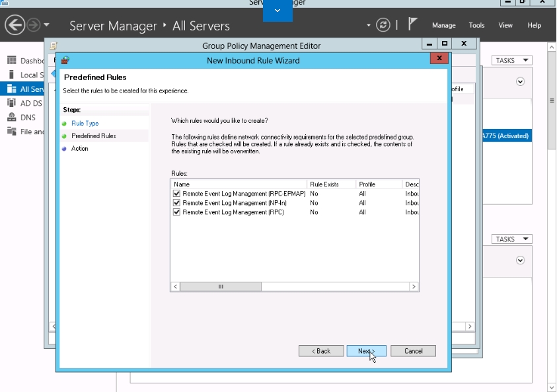Uncheck Remote Event Log Management (RPC-EPMAP)
Viewport: 557px width, 392px height.
[x=176, y=194]
